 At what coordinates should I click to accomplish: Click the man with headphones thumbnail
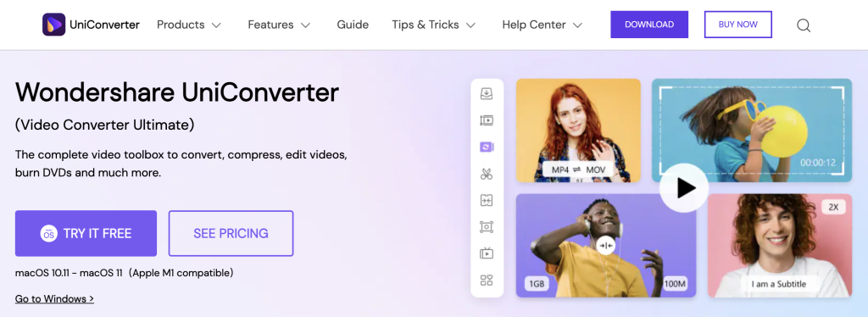(x=605, y=246)
